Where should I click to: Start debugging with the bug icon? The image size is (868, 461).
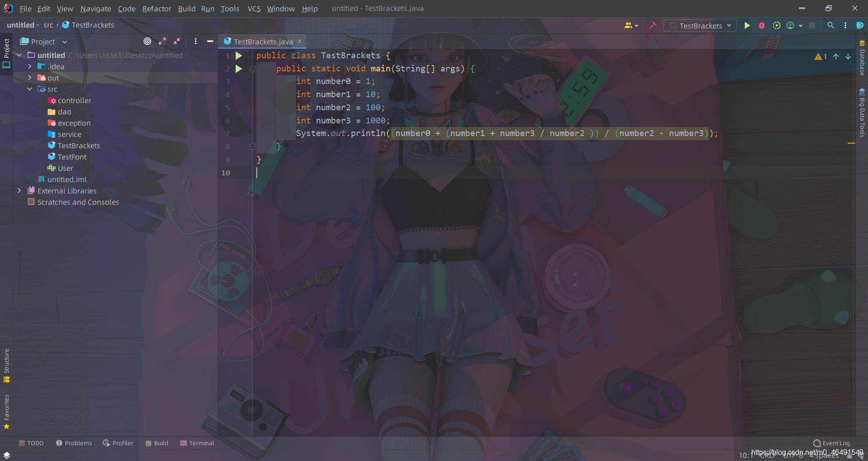[x=762, y=26]
